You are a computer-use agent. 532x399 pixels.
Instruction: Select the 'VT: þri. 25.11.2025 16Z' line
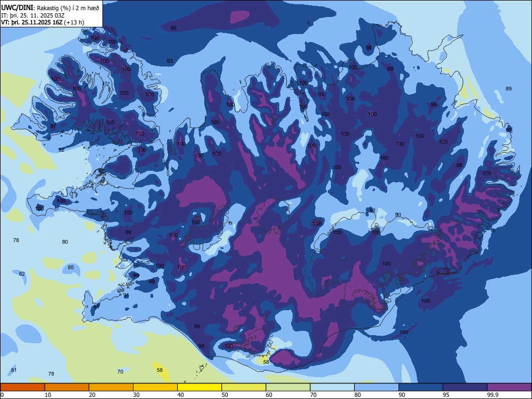(x=32, y=22)
